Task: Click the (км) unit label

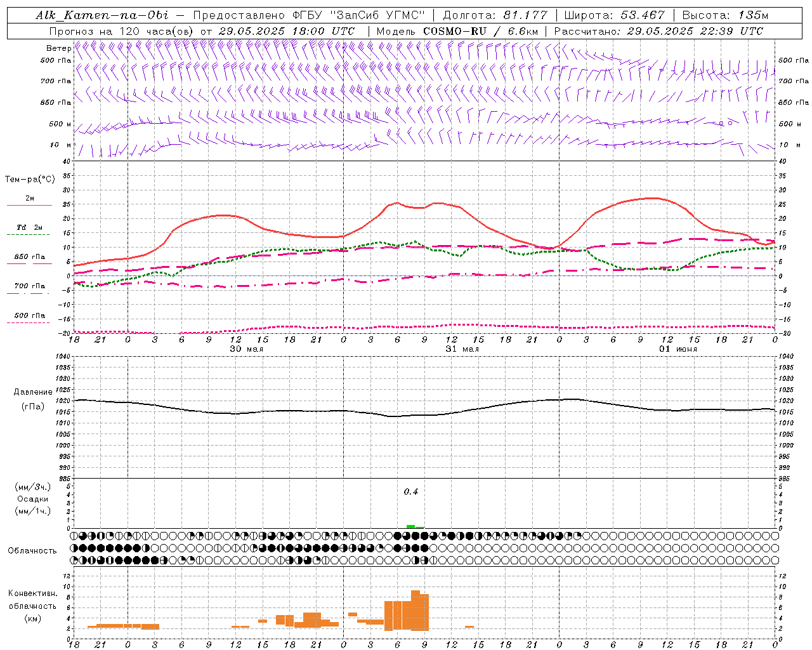Action: [x=32, y=618]
